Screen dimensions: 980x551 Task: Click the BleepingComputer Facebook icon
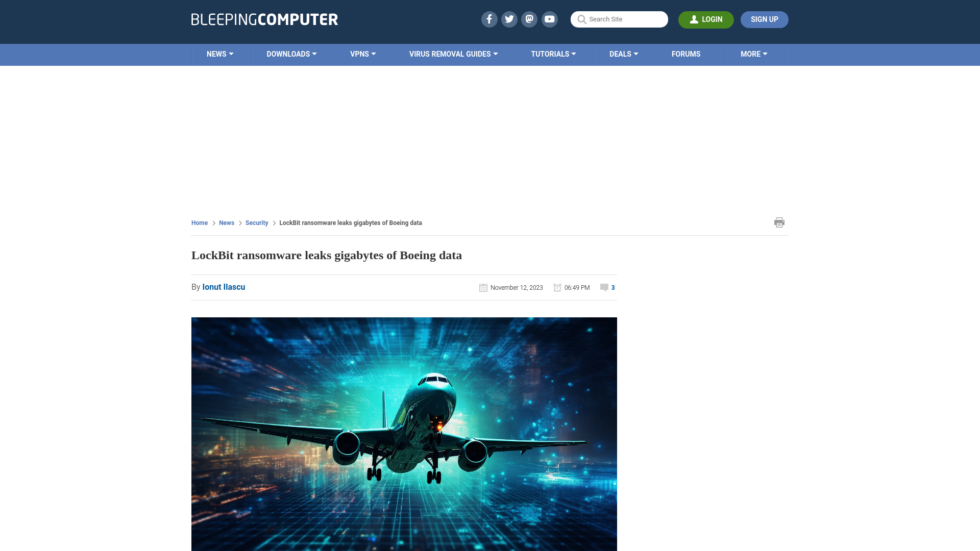(x=488, y=19)
